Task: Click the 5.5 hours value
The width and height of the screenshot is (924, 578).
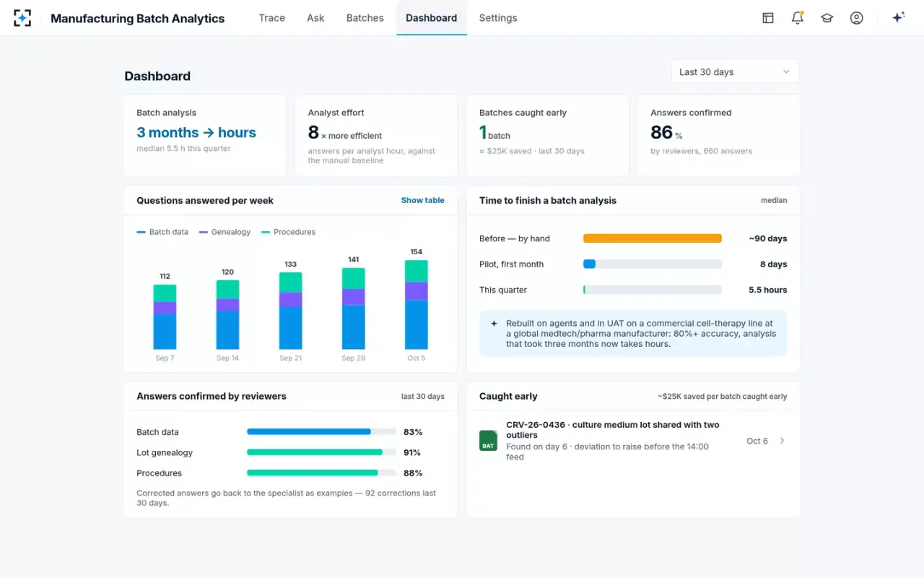Action: [768, 290]
